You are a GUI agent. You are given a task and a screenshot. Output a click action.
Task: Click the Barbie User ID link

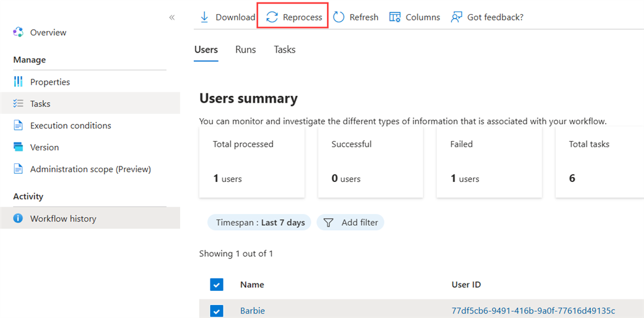(533, 311)
